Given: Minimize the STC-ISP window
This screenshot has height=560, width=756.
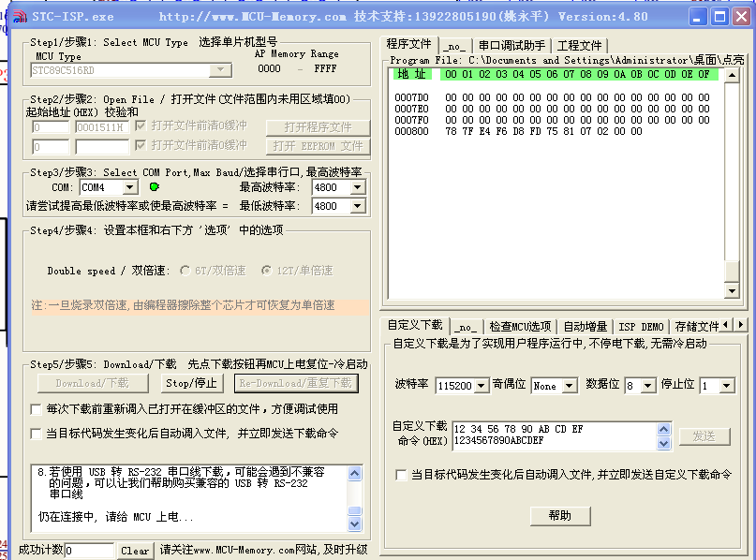Looking at the screenshot, I should pyautogui.click(x=697, y=17).
